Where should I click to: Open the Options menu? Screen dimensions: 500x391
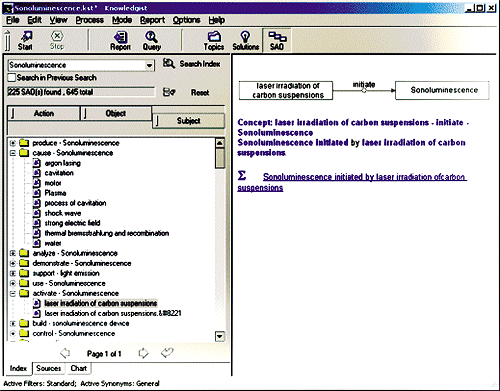186,20
